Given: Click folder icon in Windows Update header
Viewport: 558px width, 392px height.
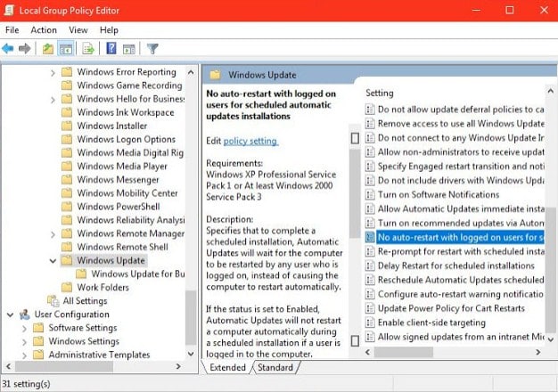Looking at the screenshot, I should click(x=216, y=75).
